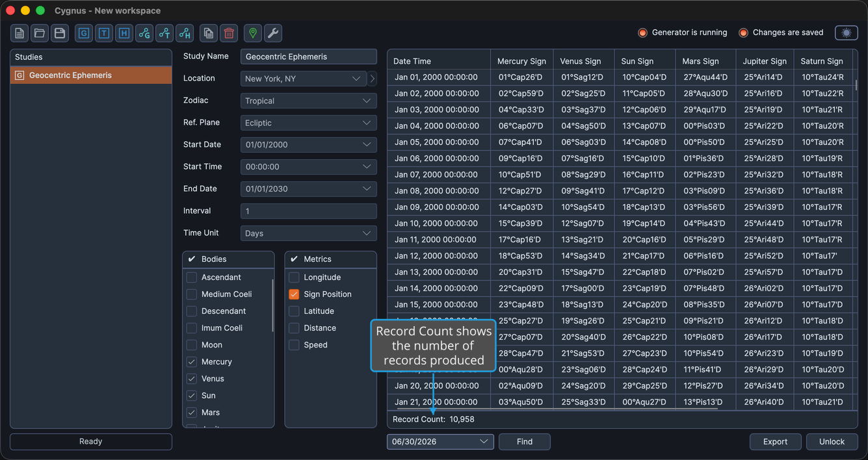
Task: Click the square G toolbar icon
Action: [84, 33]
